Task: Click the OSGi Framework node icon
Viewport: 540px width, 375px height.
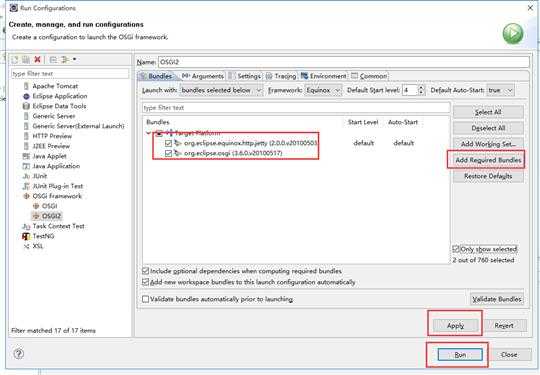Action: pos(26,196)
